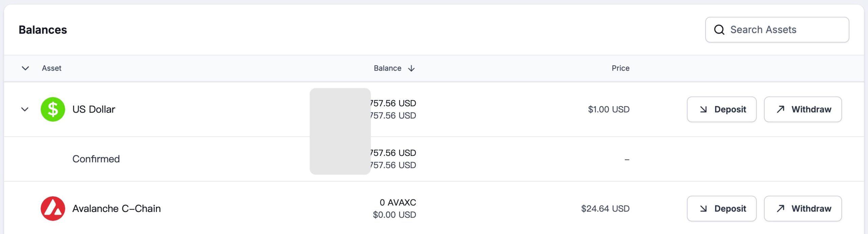Click the Price column header
Viewport: 868px width, 234px height.
click(620, 68)
